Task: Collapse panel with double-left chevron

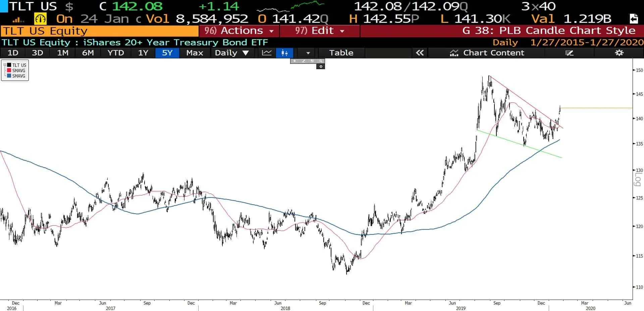Action: (x=420, y=53)
